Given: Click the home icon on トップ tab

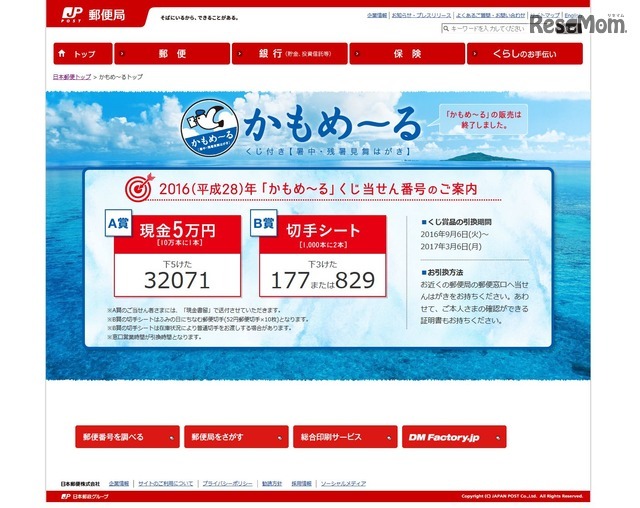Looking at the screenshot, I should [62, 53].
